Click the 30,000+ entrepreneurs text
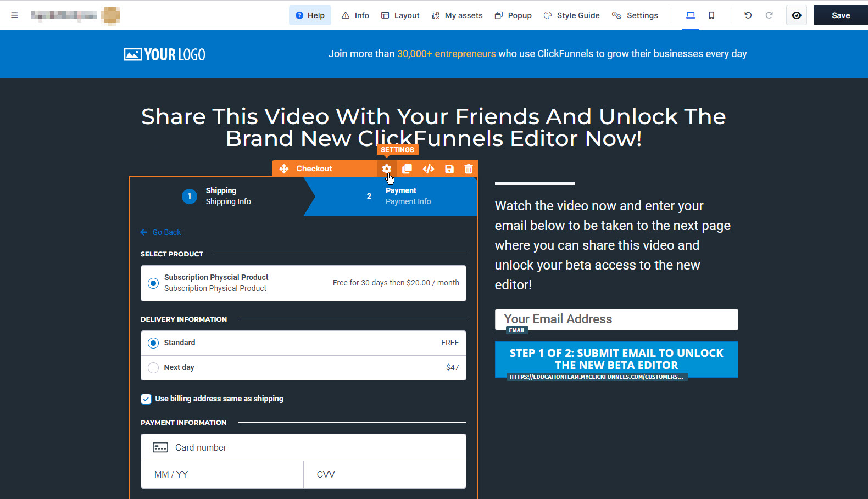The image size is (868, 499). click(446, 54)
